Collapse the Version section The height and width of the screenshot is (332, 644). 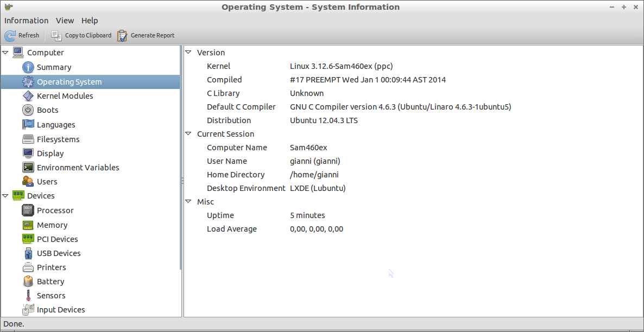(x=188, y=53)
